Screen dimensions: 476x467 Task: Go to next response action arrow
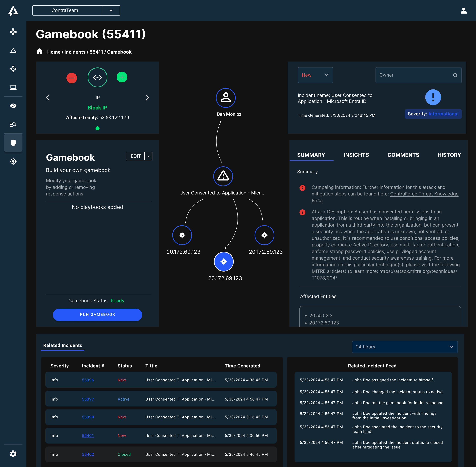(x=147, y=98)
